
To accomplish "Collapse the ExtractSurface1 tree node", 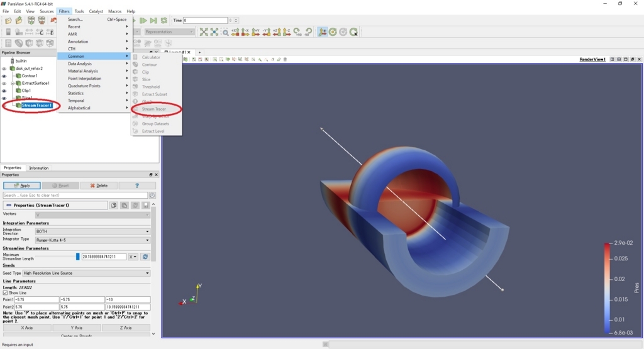I will (13, 84).
